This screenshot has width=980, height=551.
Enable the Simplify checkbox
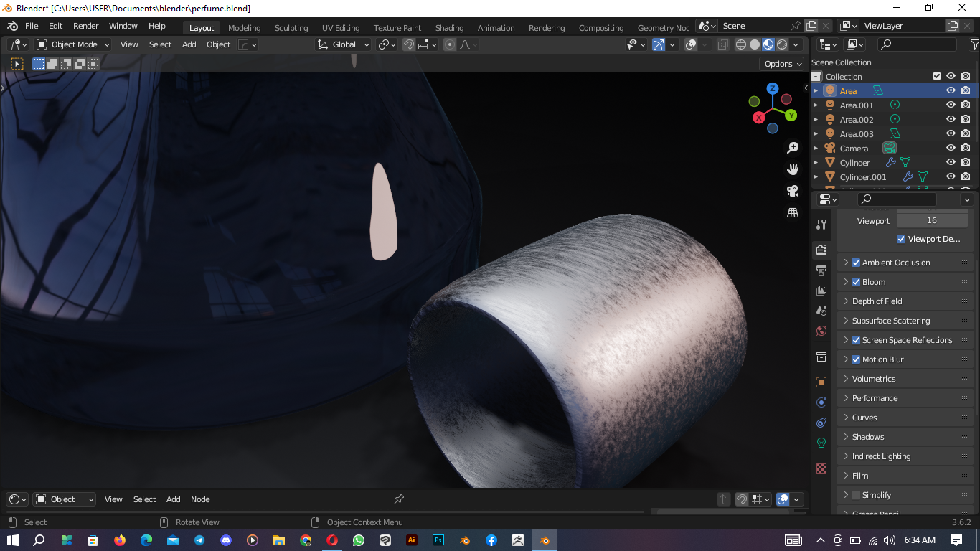pos(856,495)
